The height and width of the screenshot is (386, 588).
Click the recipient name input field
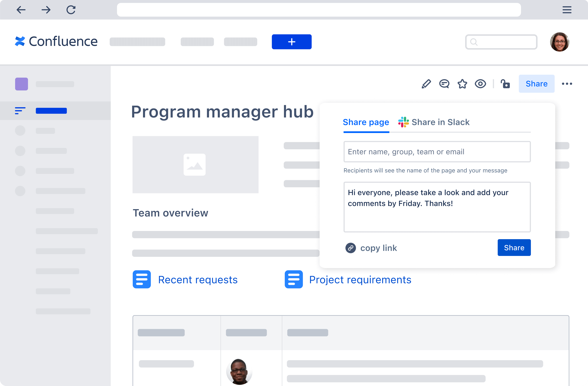(x=437, y=151)
